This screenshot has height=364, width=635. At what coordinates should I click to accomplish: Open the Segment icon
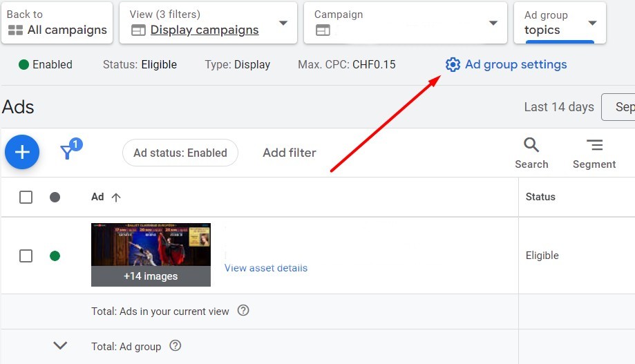[594, 146]
